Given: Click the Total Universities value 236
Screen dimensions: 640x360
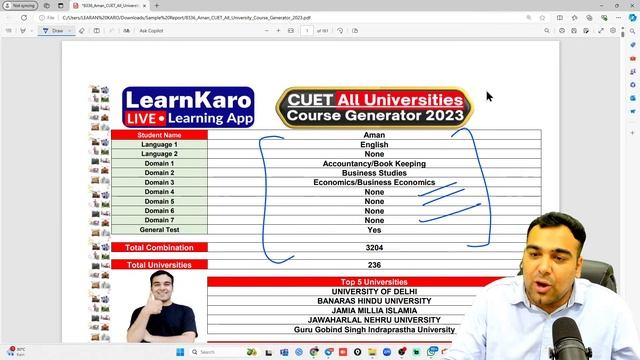Looking at the screenshot, I should click(374, 265).
